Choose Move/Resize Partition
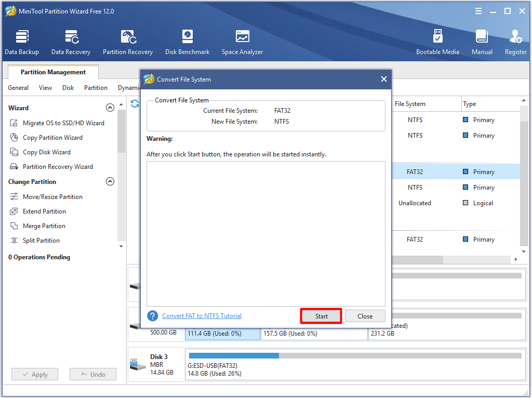The width and height of the screenshot is (532, 398). (52, 197)
